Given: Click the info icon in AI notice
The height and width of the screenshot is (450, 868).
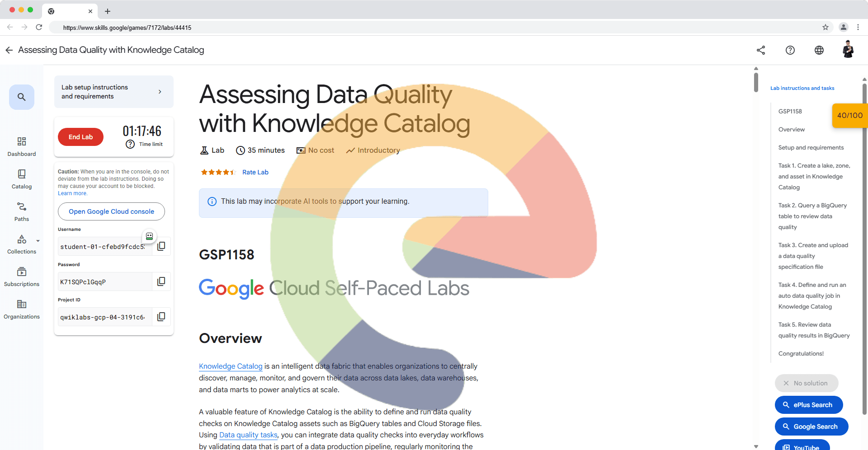Looking at the screenshot, I should click(212, 202).
